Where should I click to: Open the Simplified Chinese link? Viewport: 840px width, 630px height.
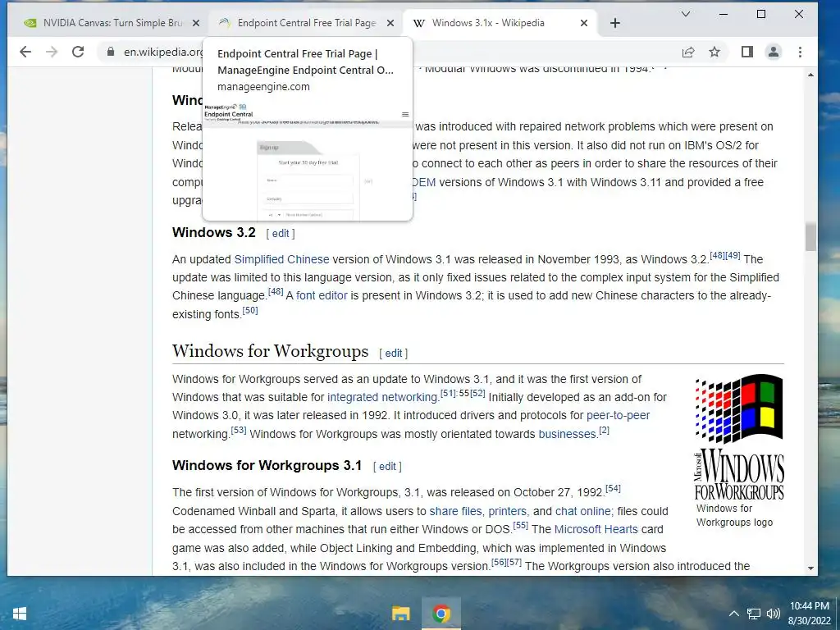(282, 259)
